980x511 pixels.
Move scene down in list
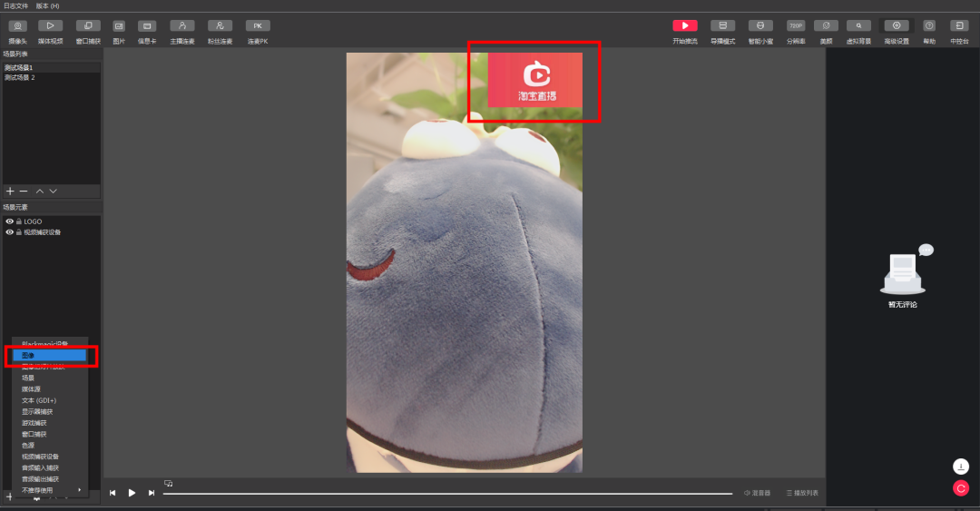(x=54, y=191)
